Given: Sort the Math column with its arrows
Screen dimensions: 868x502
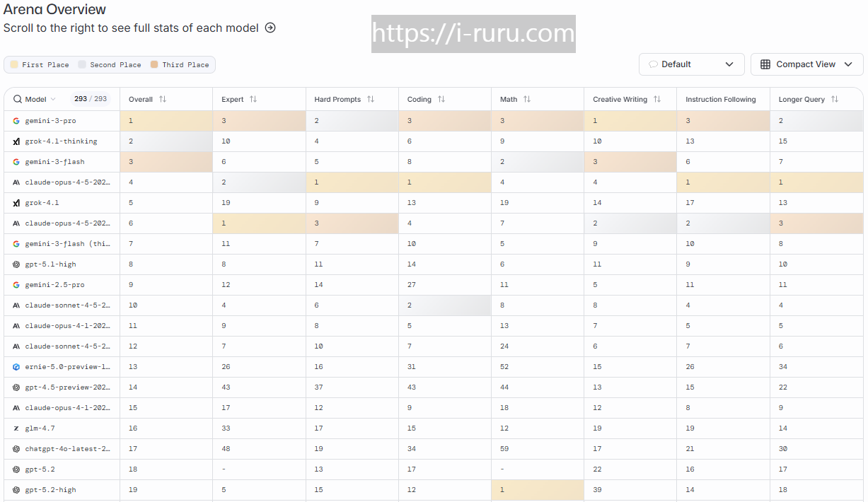Looking at the screenshot, I should click(x=527, y=99).
